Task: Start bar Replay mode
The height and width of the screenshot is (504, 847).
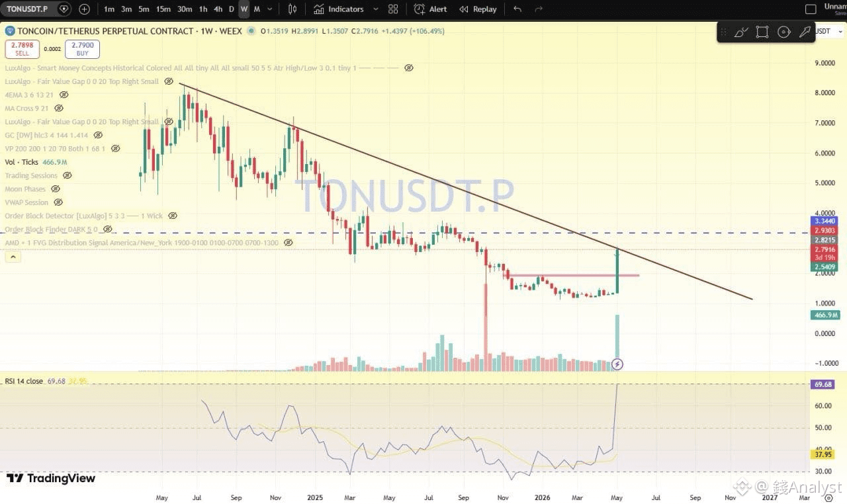Action: click(x=478, y=9)
